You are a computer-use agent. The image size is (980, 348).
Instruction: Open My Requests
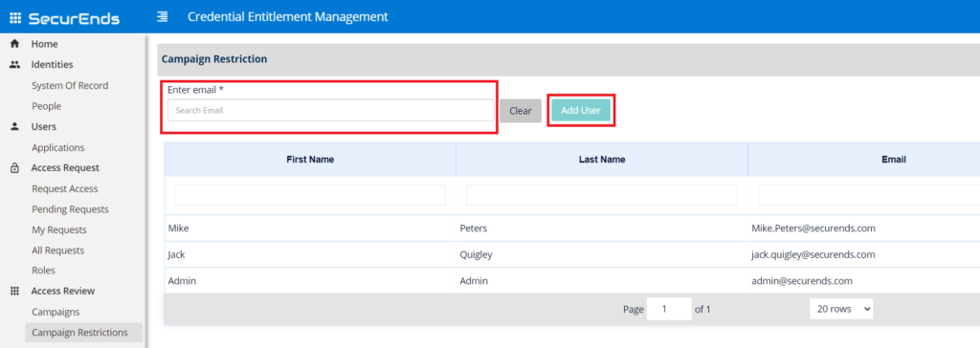tap(59, 229)
